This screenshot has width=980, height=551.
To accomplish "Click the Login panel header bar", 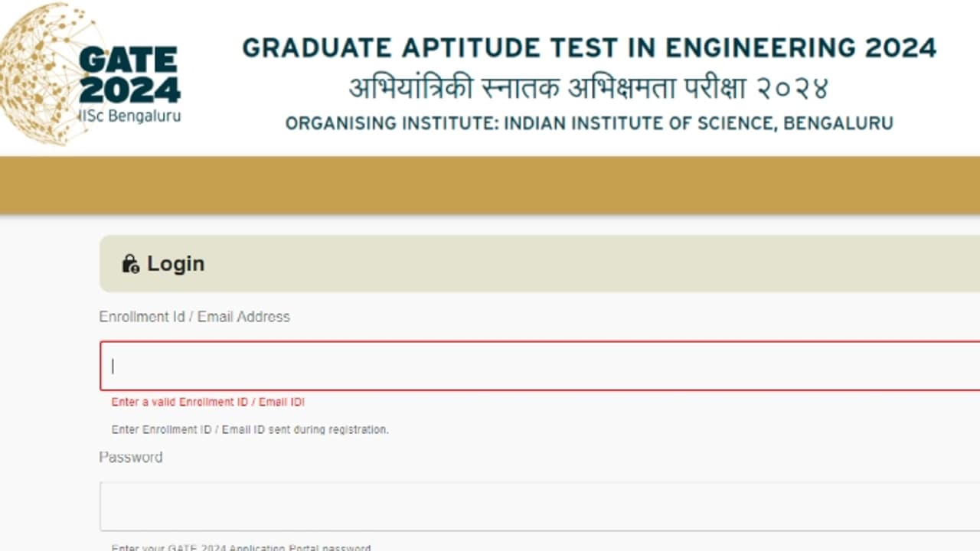I will [x=536, y=263].
